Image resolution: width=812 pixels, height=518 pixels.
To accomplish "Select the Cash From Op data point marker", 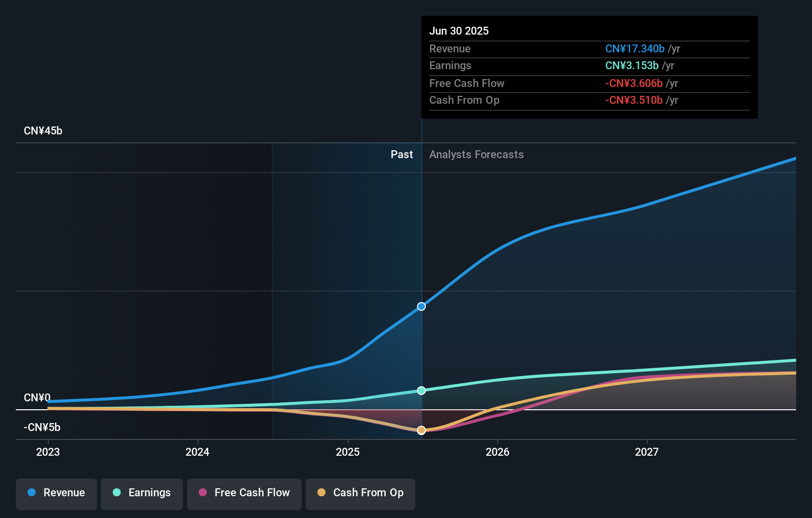I will 421,430.
